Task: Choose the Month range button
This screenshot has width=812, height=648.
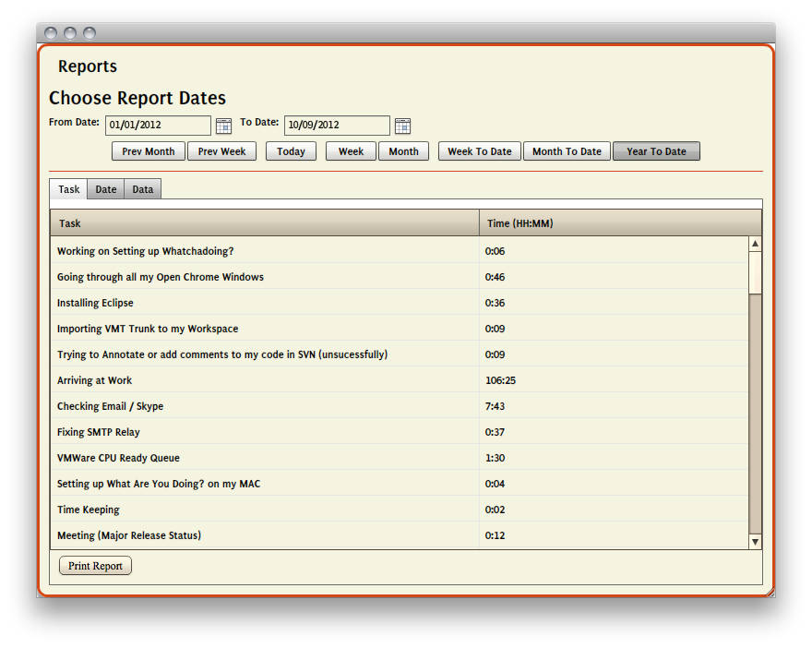Action: [403, 151]
